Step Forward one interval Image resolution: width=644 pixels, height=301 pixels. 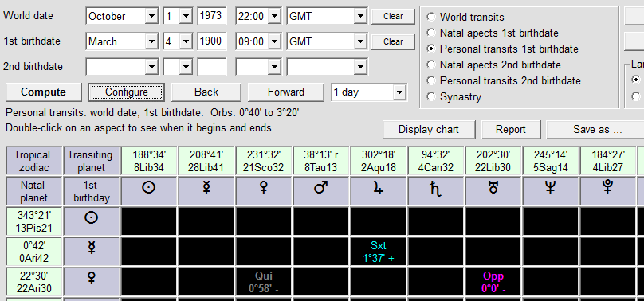click(x=286, y=92)
